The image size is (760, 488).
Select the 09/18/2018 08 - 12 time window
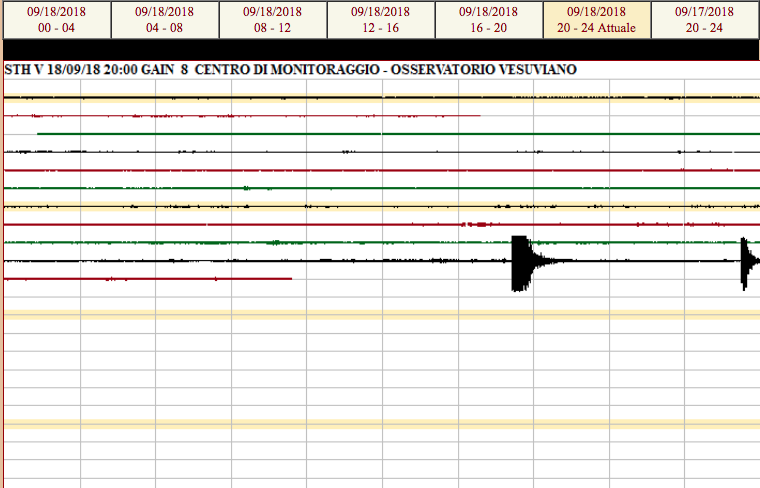click(272, 20)
